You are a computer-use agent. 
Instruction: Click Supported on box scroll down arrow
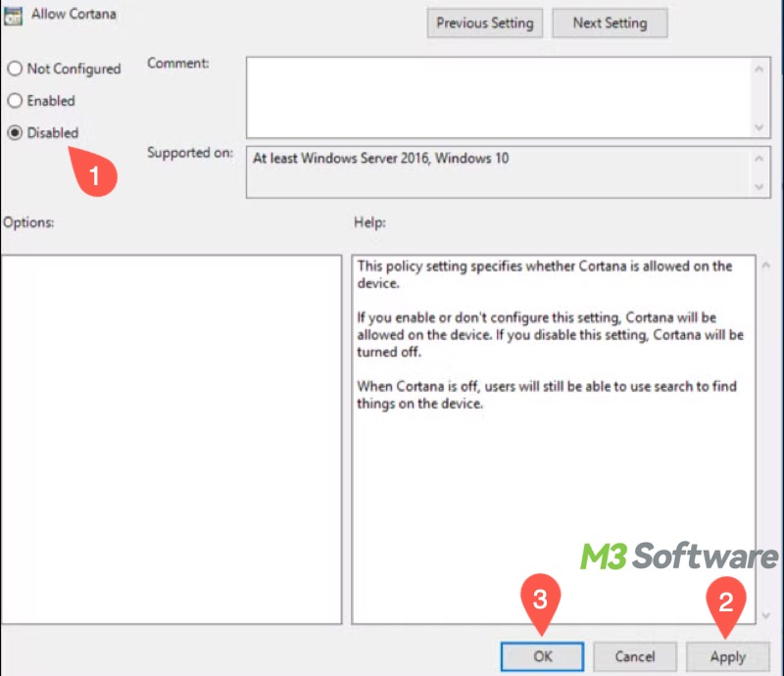coord(759,187)
